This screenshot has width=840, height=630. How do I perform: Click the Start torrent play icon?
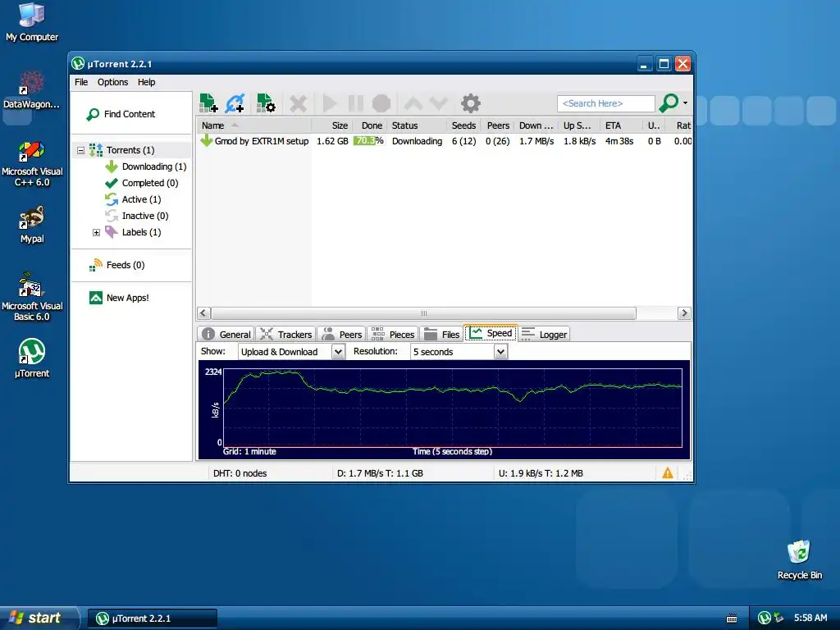[330, 103]
